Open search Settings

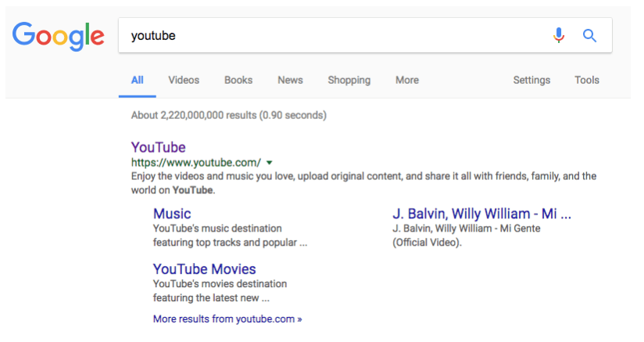(x=531, y=80)
